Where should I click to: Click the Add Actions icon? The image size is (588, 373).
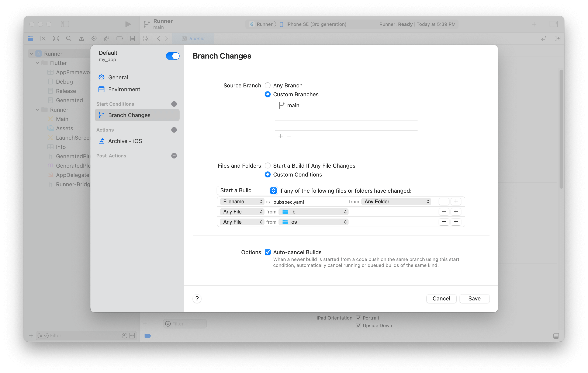(174, 130)
